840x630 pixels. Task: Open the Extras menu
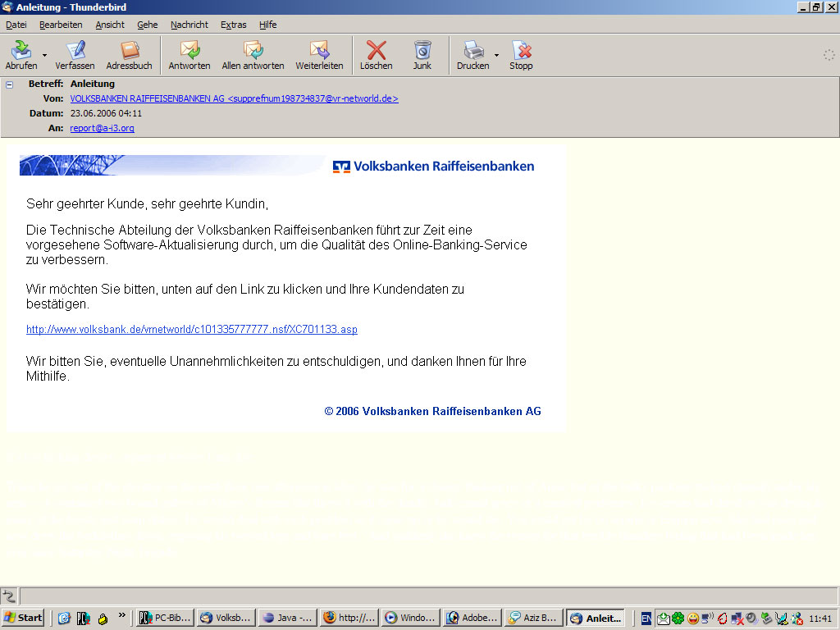pyautogui.click(x=234, y=25)
